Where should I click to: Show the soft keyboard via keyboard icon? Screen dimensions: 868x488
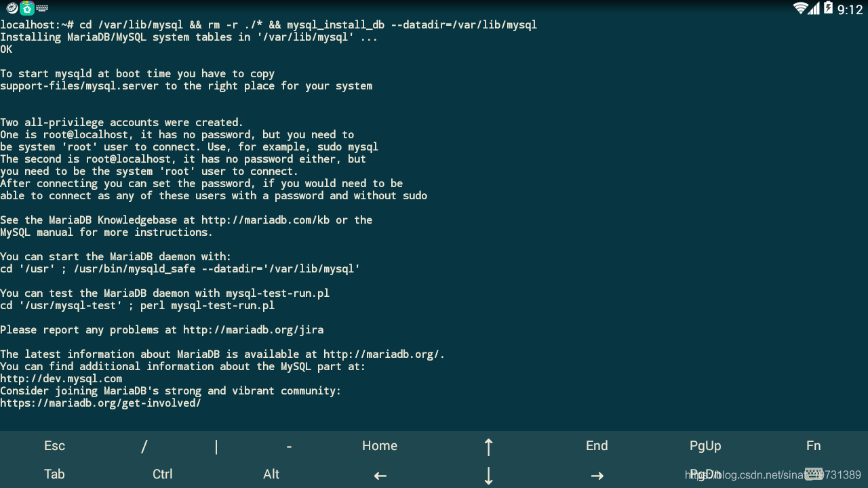click(x=814, y=474)
